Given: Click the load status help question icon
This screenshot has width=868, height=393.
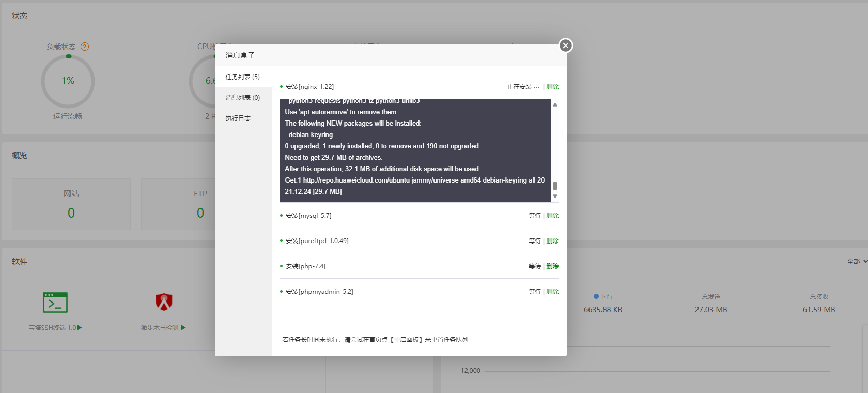Looking at the screenshot, I should click(85, 47).
